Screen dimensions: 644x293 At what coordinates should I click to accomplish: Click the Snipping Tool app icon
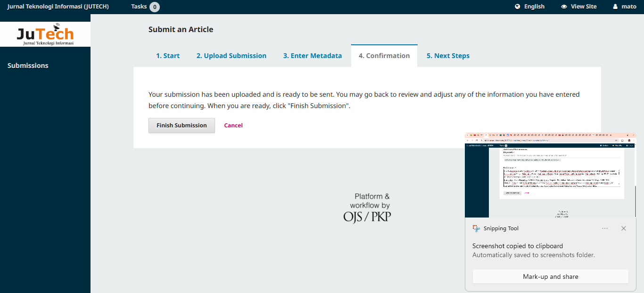476,228
